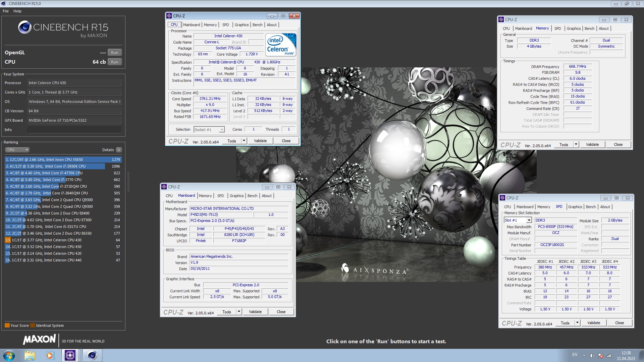This screenshot has width=644, height=362.
Task: Click the EN language indicator
Action: click(575, 355)
